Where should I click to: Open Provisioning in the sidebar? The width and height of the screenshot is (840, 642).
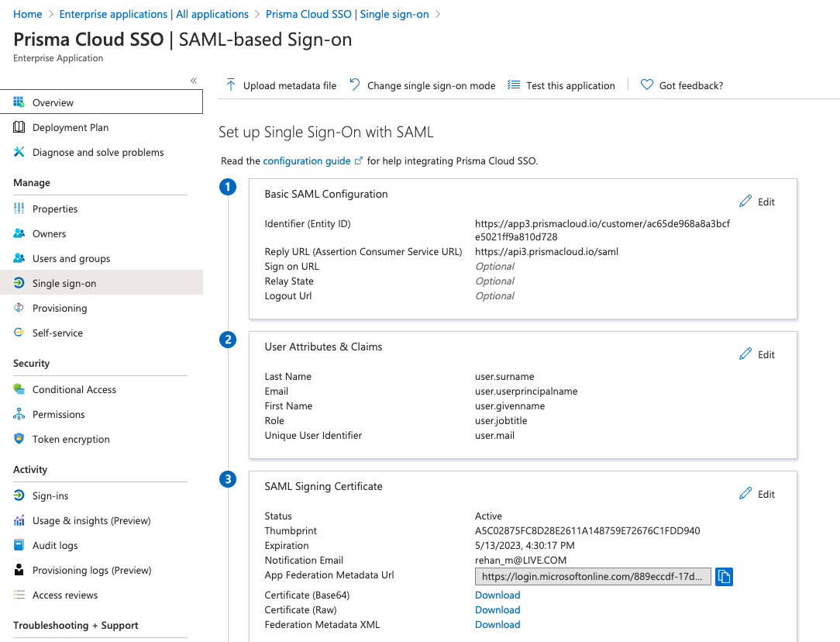point(60,309)
